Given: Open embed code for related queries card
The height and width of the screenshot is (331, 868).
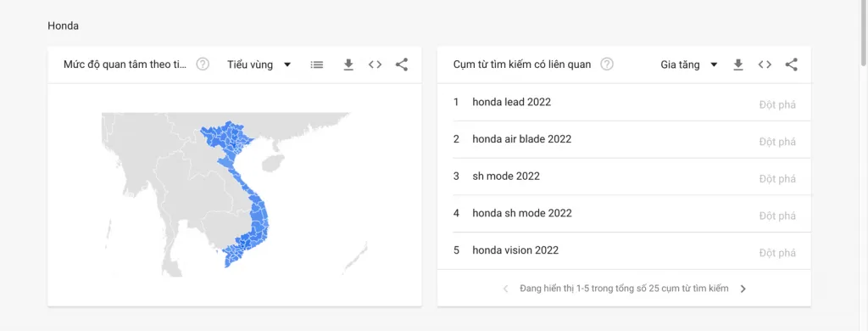Looking at the screenshot, I should 765,65.
